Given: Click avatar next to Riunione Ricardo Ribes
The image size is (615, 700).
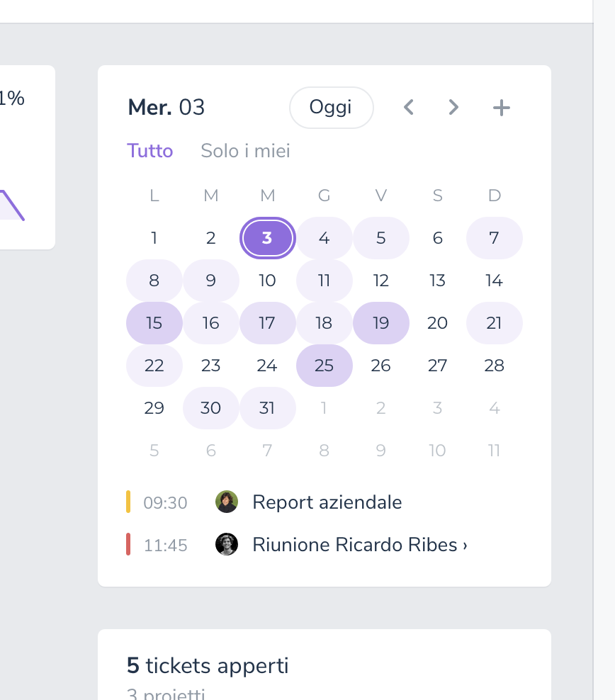Looking at the screenshot, I should pos(227,545).
